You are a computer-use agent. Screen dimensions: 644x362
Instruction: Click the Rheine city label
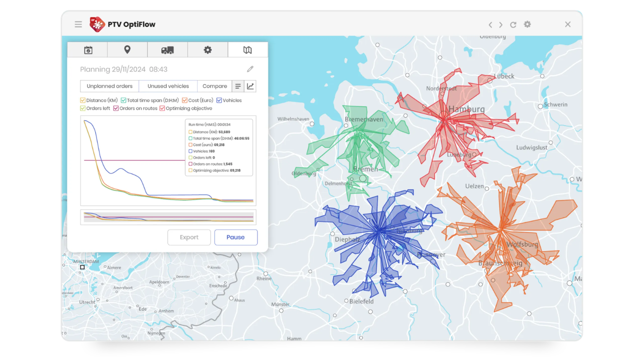[x=264, y=279]
